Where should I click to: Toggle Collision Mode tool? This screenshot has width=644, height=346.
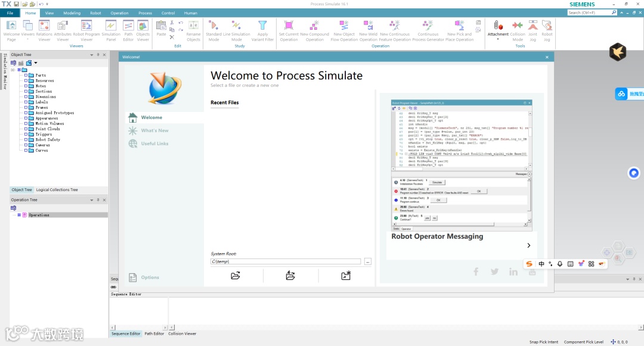[x=518, y=31]
